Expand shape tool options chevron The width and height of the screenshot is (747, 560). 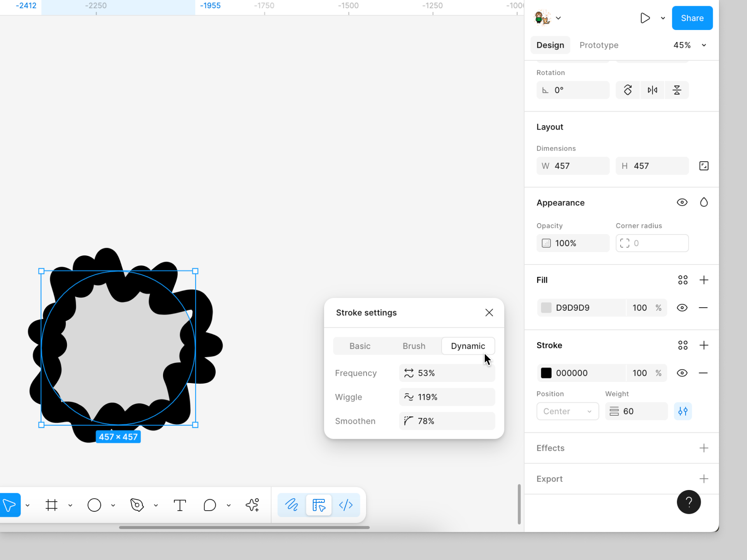[113, 506]
